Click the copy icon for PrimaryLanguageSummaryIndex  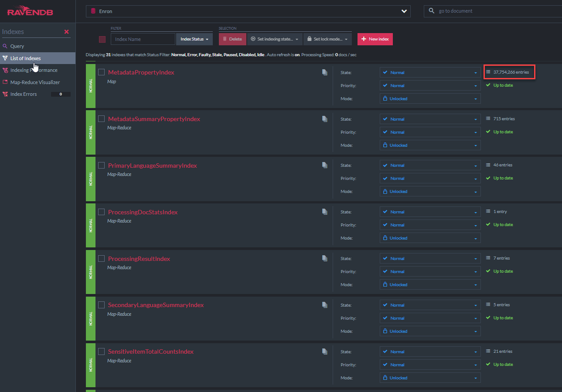(x=324, y=166)
